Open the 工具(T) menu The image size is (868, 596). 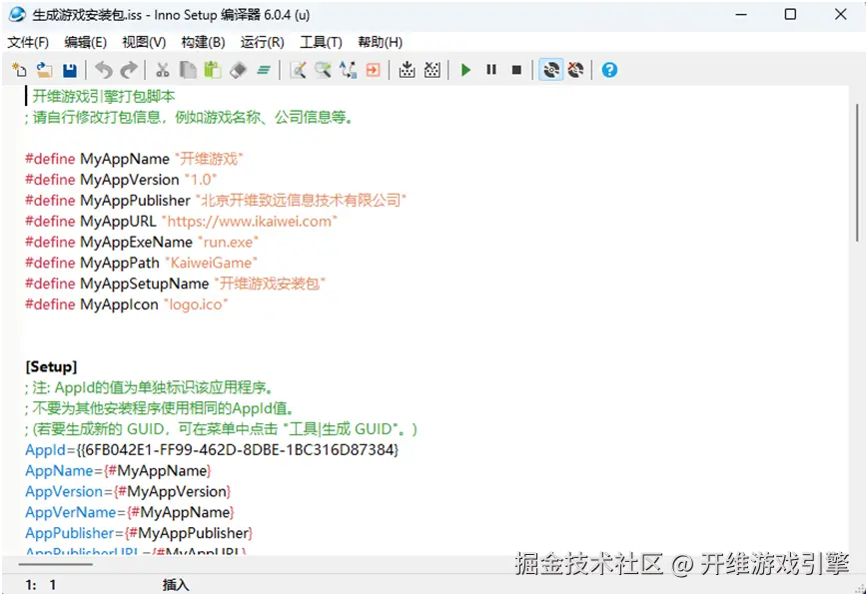[x=321, y=42]
